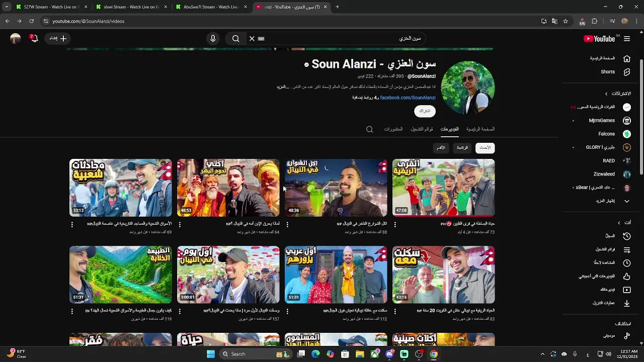Image resolution: width=644 pixels, height=362 pixels.
Task: Bookmark this page with the star icon
Action: click(566, 21)
